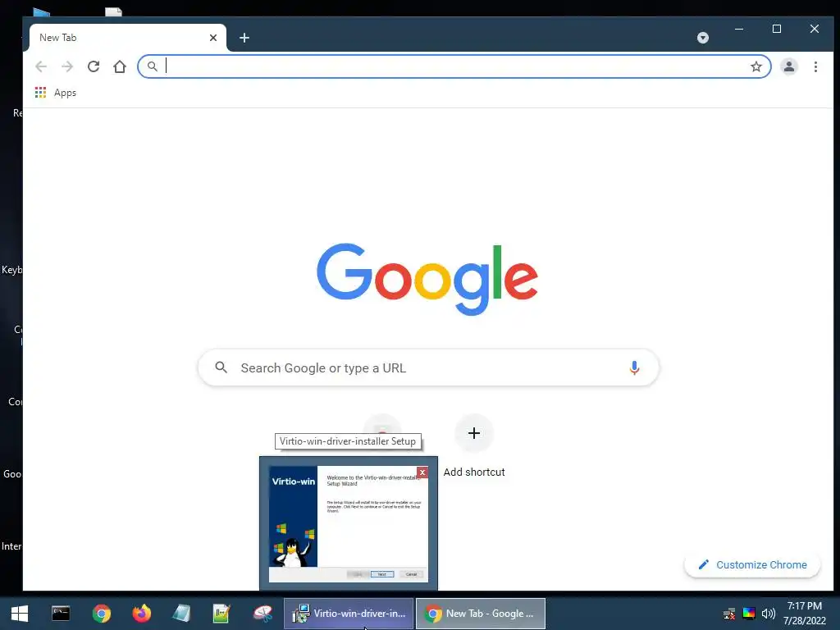Open the home page via the house icon
840x630 pixels.
[x=120, y=66]
